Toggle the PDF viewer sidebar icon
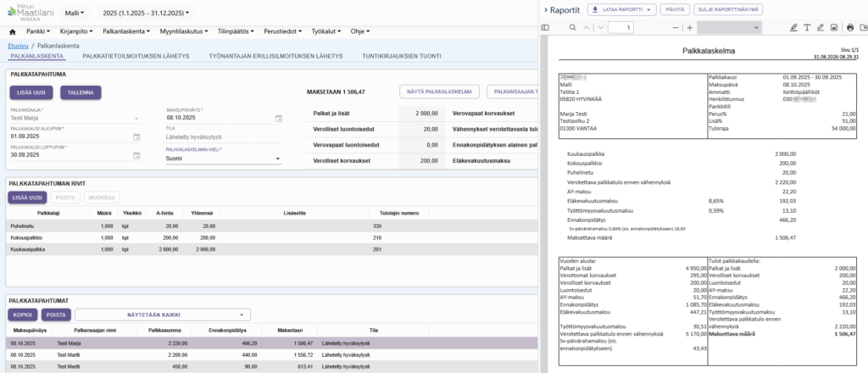The height and width of the screenshot is (373, 868). (x=545, y=28)
